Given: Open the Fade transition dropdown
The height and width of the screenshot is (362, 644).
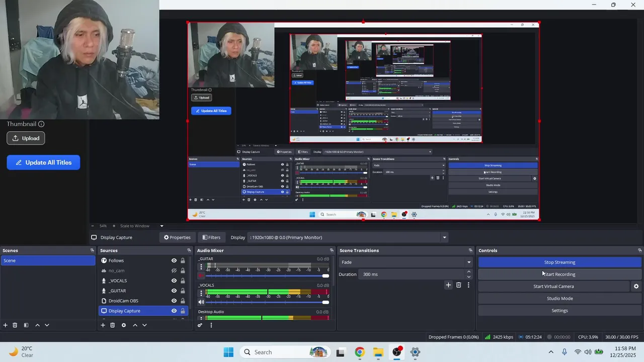Looking at the screenshot, I should click(x=406, y=262).
